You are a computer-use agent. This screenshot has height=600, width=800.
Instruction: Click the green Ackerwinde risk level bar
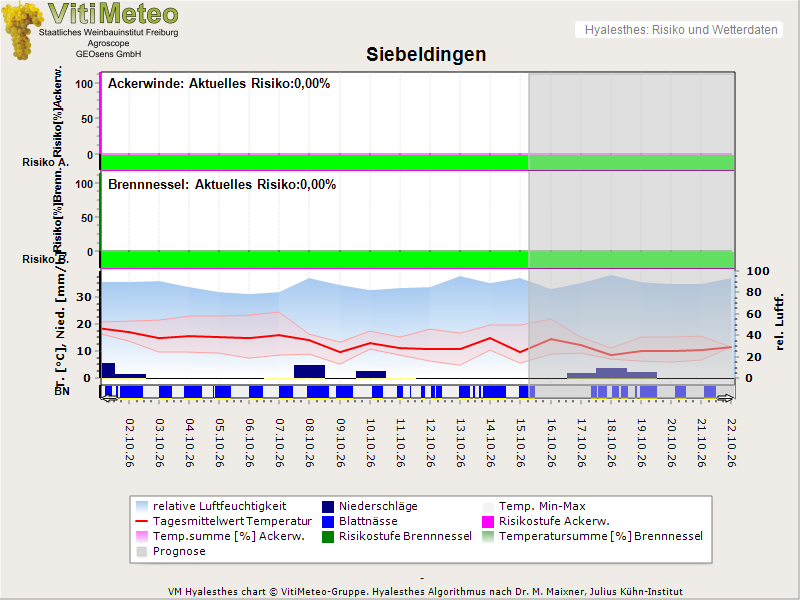point(417,162)
